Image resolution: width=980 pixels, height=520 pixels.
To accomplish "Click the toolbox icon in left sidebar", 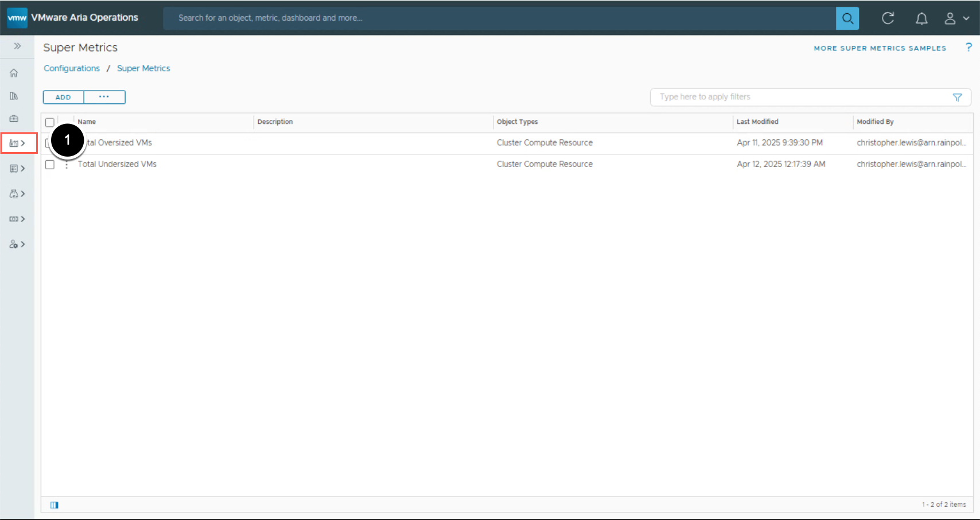I will 14,119.
